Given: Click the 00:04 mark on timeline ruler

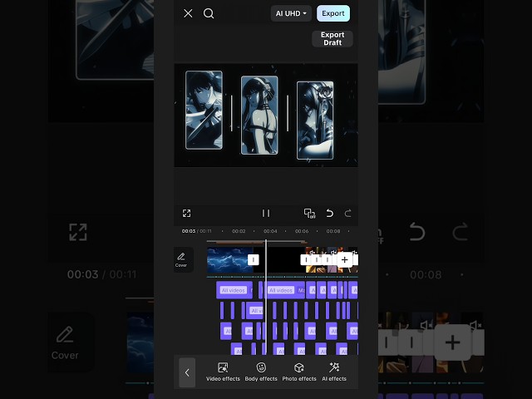Looking at the screenshot, I should (270, 231).
